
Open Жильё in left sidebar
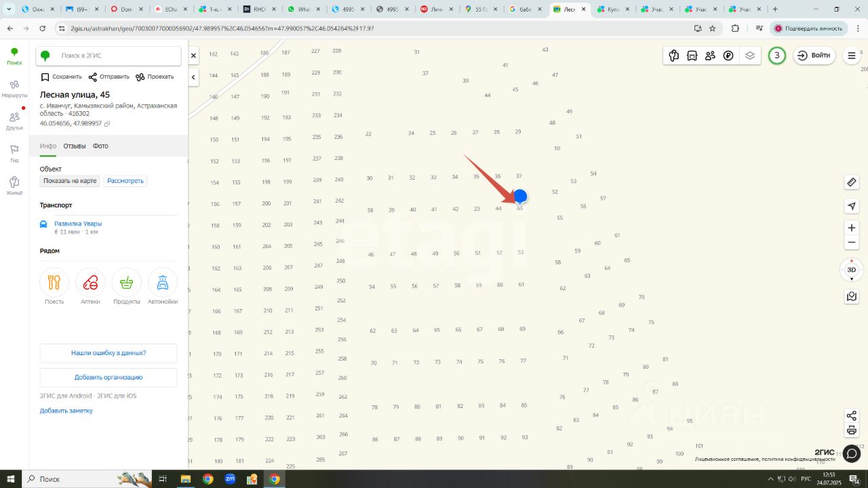tap(14, 186)
